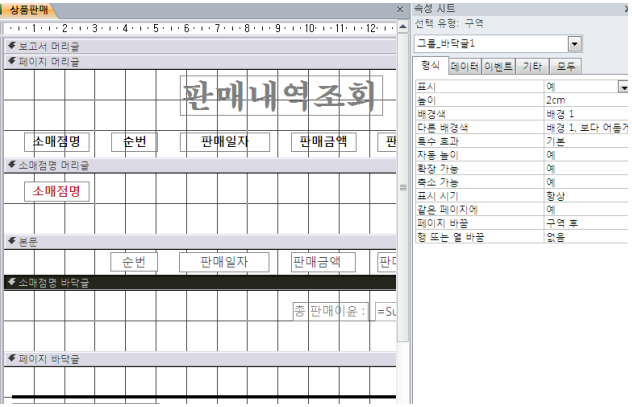Viewport: 632px width, 407px height.
Task: Click the 배경색 property value field
Action: pyautogui.click(x=585, y=114)
